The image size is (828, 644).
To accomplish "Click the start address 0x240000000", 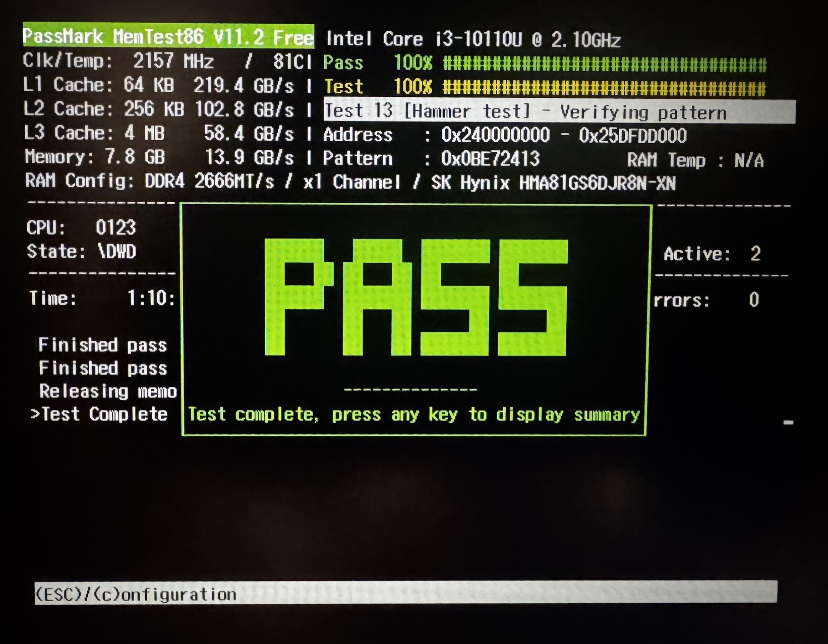I will (495, 135).
